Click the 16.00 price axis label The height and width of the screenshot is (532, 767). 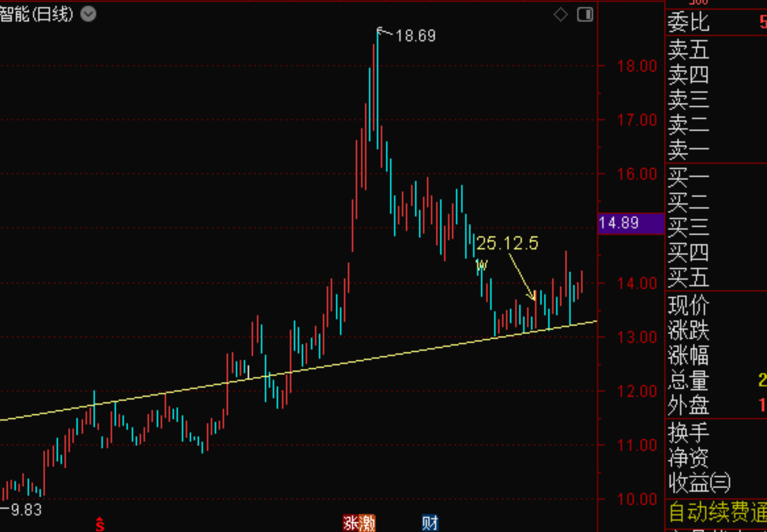click(x=637, y=174)
